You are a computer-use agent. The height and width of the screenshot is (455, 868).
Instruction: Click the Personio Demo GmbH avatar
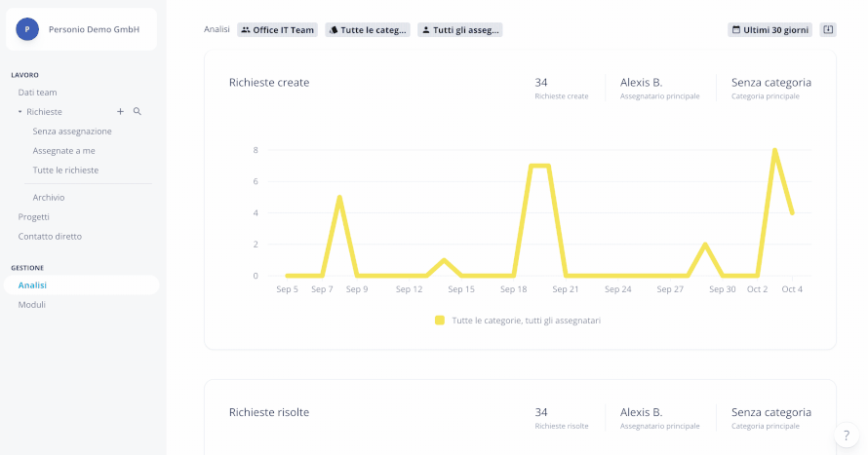click(x=27, y=29)
